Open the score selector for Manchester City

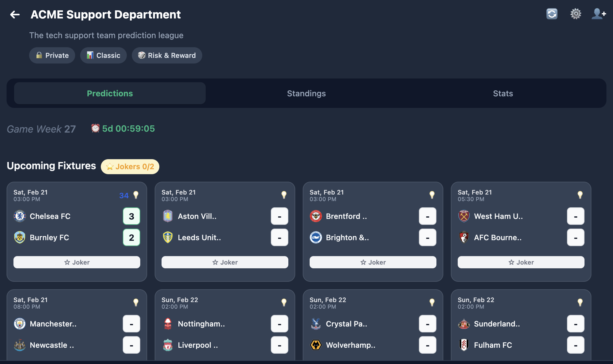[131, 324]
